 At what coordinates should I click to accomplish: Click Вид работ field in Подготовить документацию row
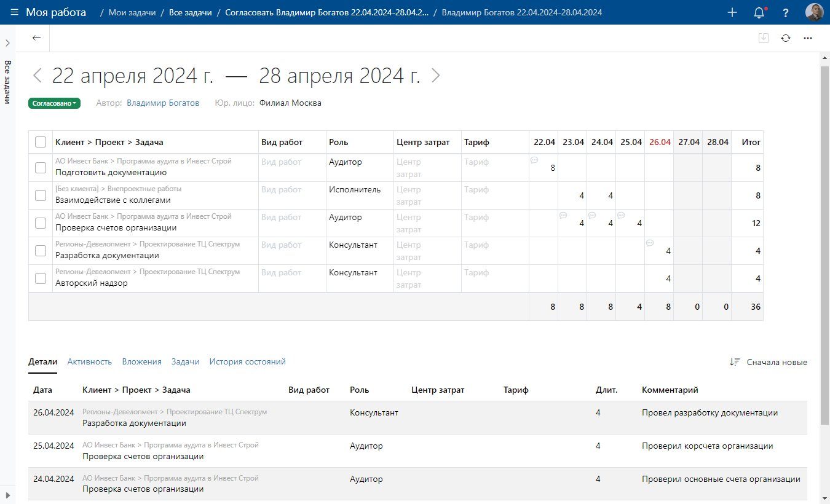coord(292,168)
